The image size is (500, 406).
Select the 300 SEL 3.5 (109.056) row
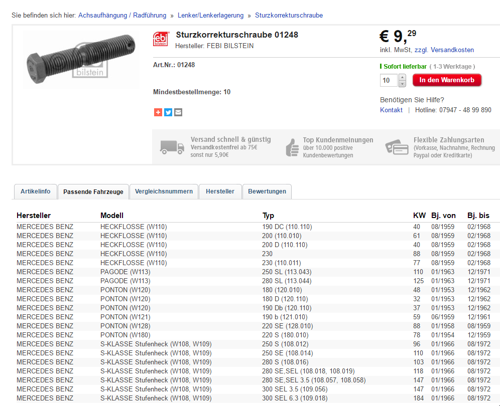[256, 389]
